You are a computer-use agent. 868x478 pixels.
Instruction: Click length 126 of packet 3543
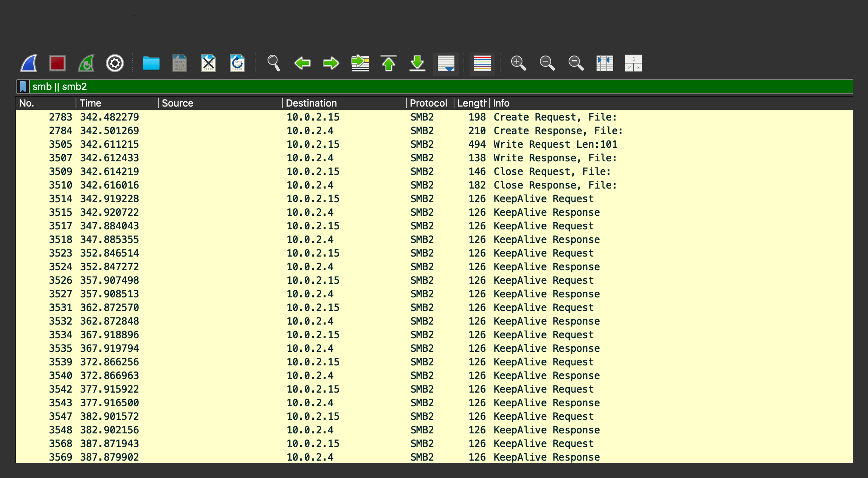pos(477,403)
